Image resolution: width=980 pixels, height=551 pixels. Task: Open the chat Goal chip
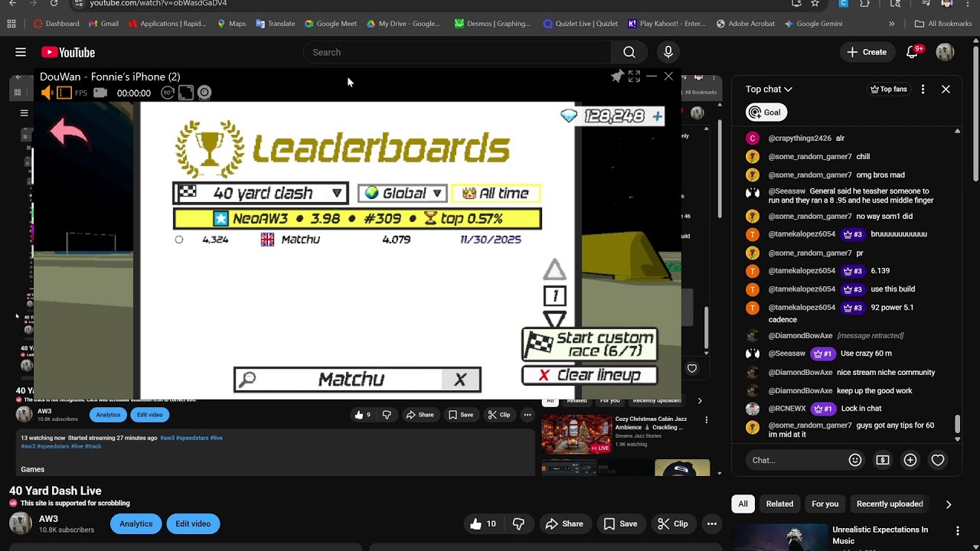tap(766, 112)
